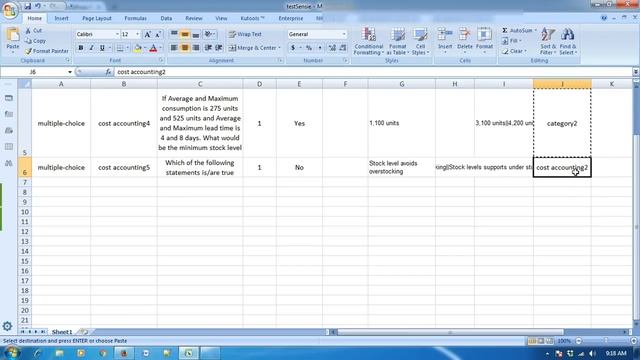Click the formula bar text field

tap(373, 72)
